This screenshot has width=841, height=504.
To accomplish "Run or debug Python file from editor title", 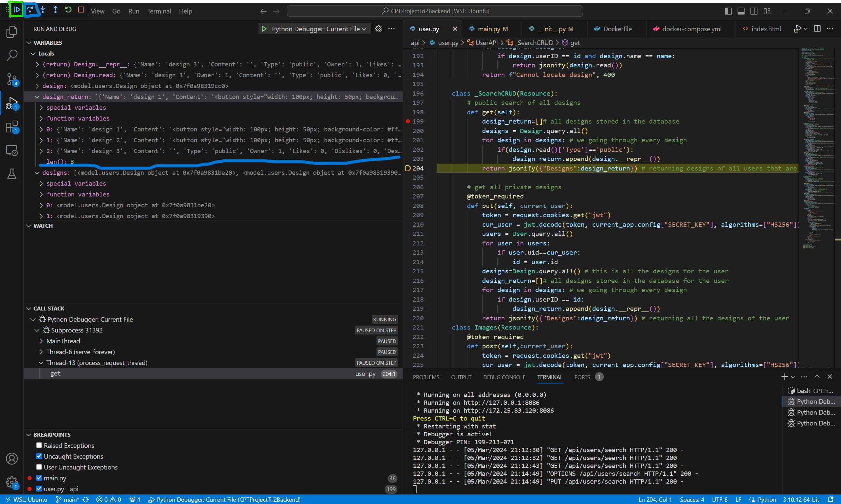I will point(798,29).
